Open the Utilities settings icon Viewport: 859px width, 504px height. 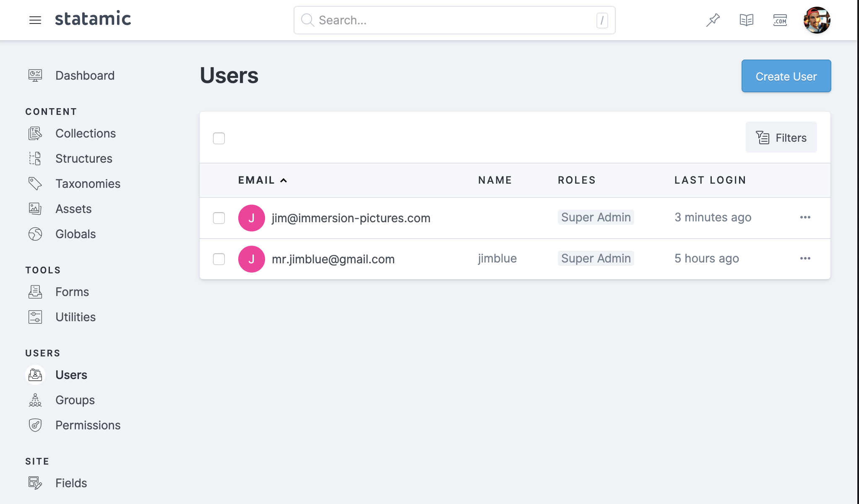[x=35, y=317]
